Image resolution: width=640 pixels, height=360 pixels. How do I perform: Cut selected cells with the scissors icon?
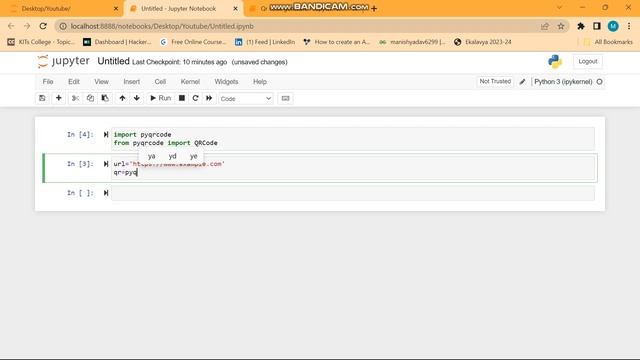pyautogui.click(x=75, y=98)
